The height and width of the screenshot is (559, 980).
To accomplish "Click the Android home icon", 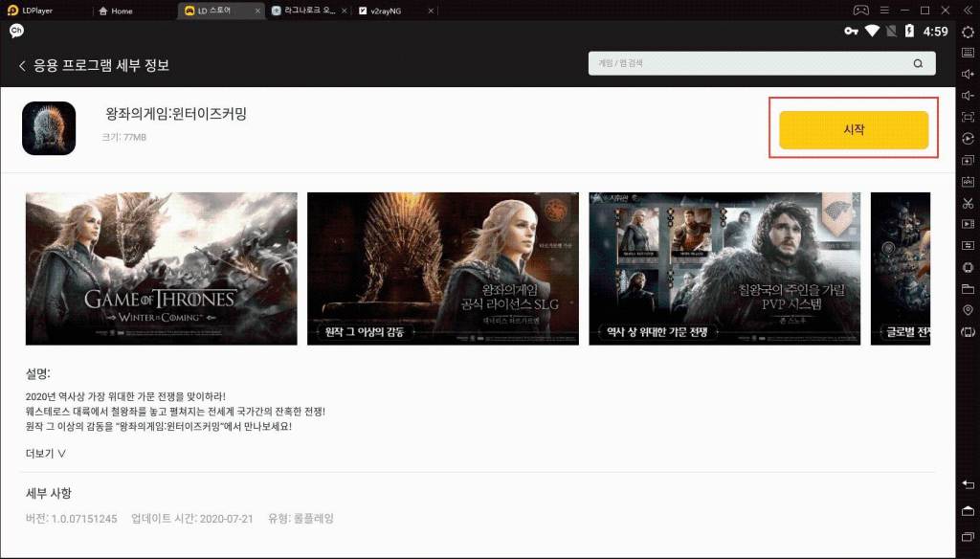I will (x=968, y=510).
